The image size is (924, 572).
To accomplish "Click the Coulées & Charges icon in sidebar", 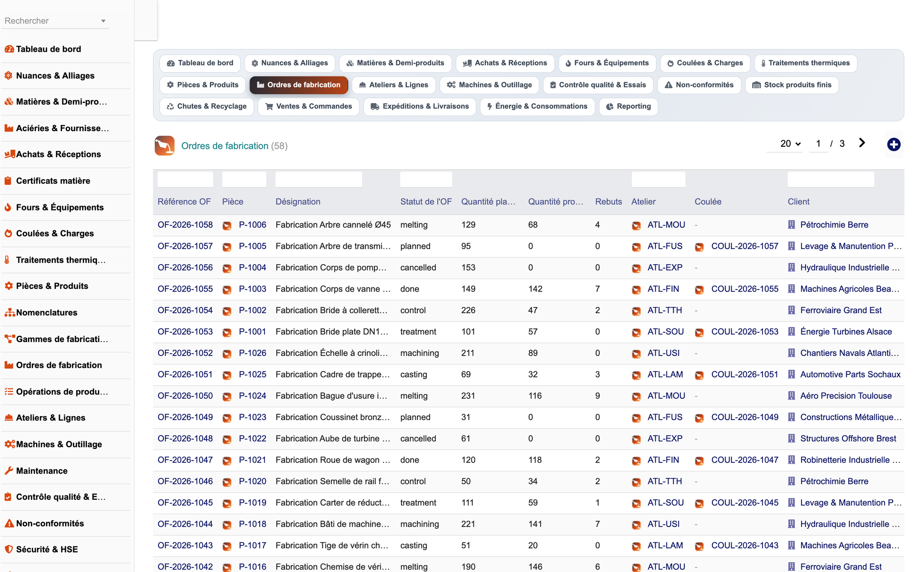I will pos(8,233).
